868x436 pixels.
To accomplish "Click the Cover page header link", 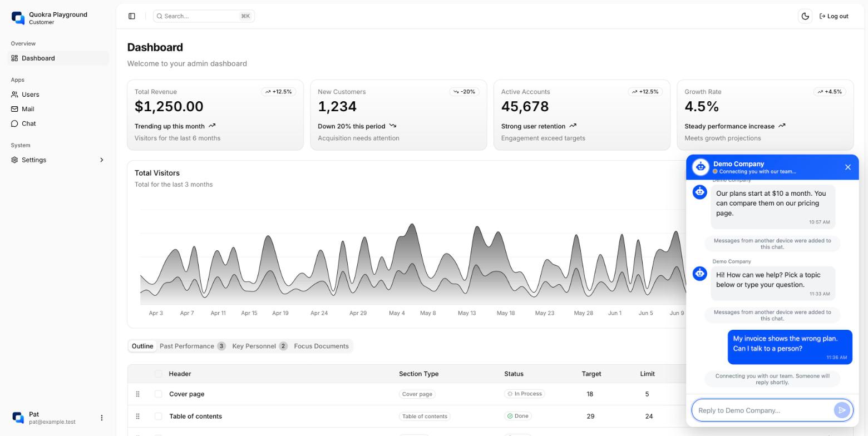I will point(186,394).
